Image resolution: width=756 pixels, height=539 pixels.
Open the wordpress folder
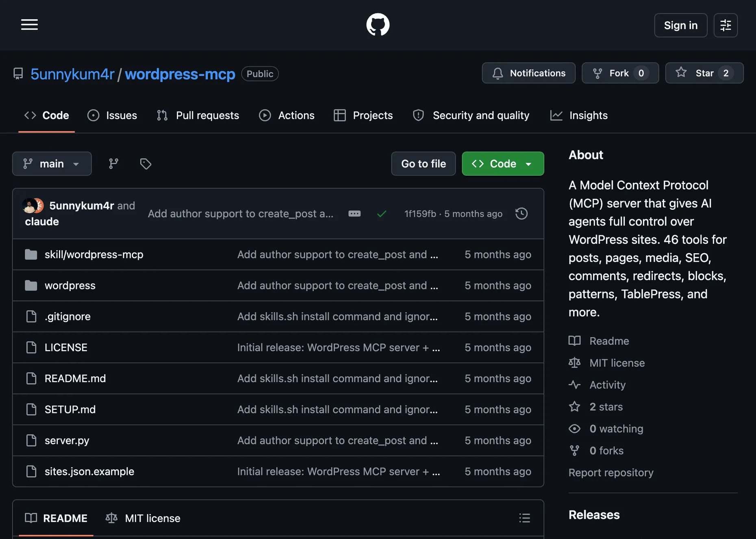(70, 285)
